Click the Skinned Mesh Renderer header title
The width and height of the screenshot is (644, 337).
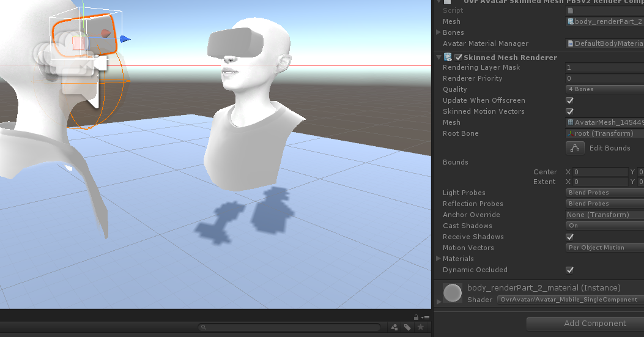click(511, 57)
